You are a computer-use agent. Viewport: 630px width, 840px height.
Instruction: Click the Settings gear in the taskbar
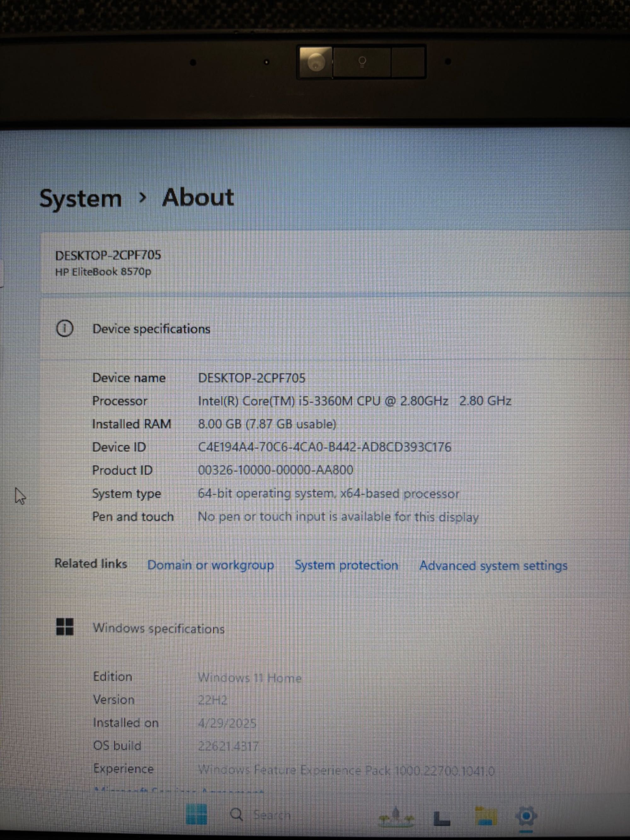tap(526, 816)
